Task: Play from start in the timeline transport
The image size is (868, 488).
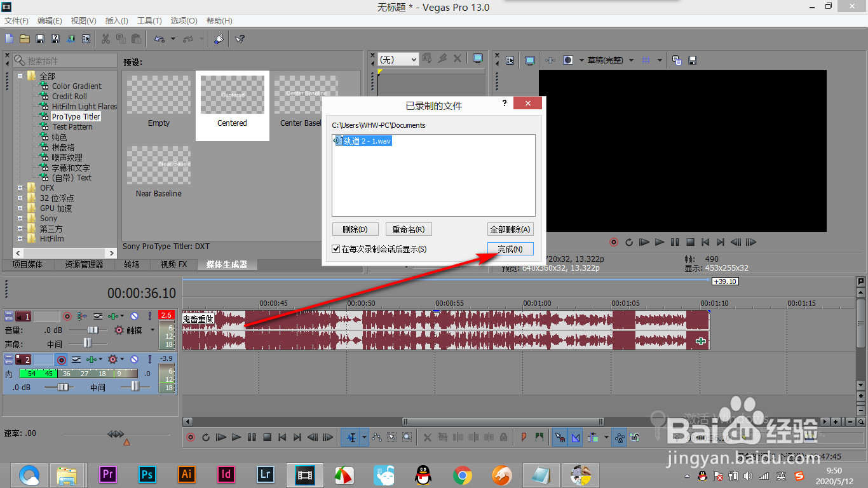Action: [x=221, y=437]
